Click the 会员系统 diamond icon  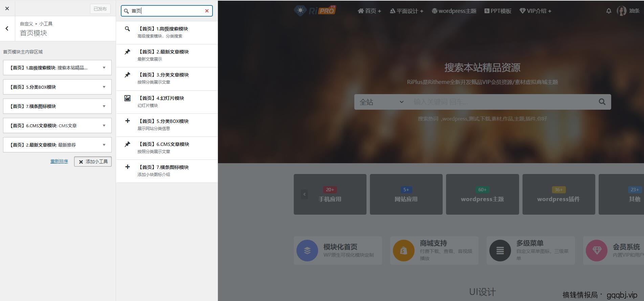click(597, 251)
